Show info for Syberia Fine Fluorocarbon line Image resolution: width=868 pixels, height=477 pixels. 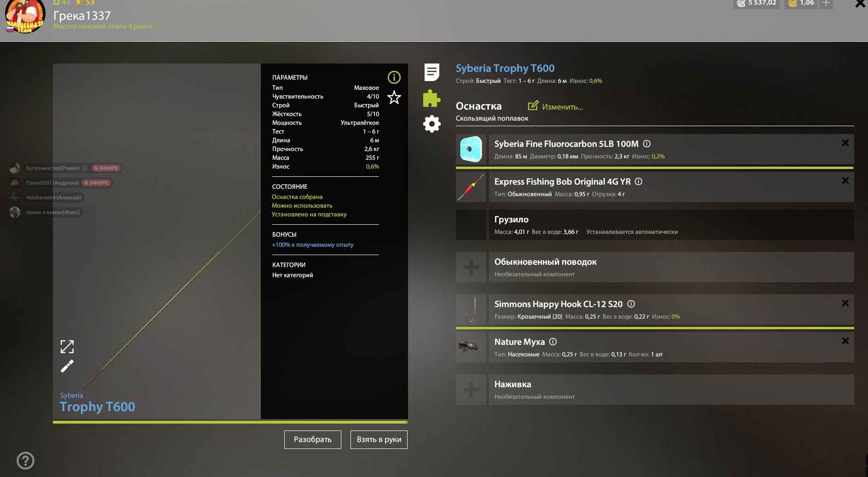click(647, 144)
